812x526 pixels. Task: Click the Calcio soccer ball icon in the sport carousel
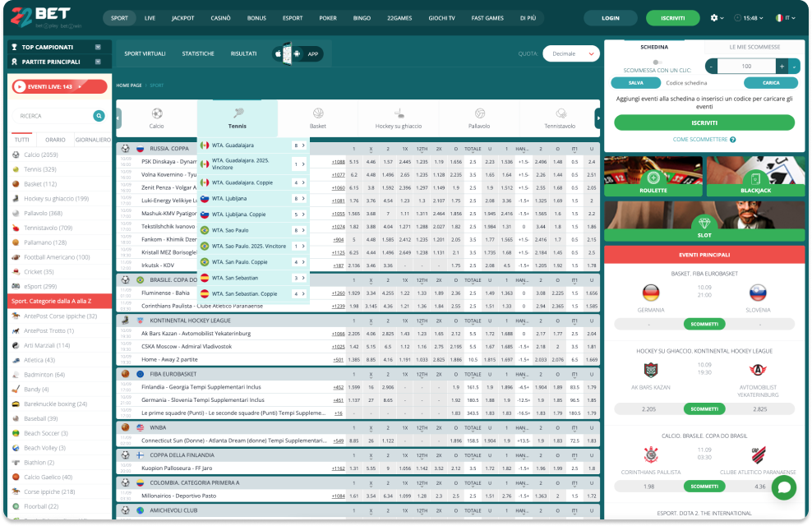coord(156,113)
